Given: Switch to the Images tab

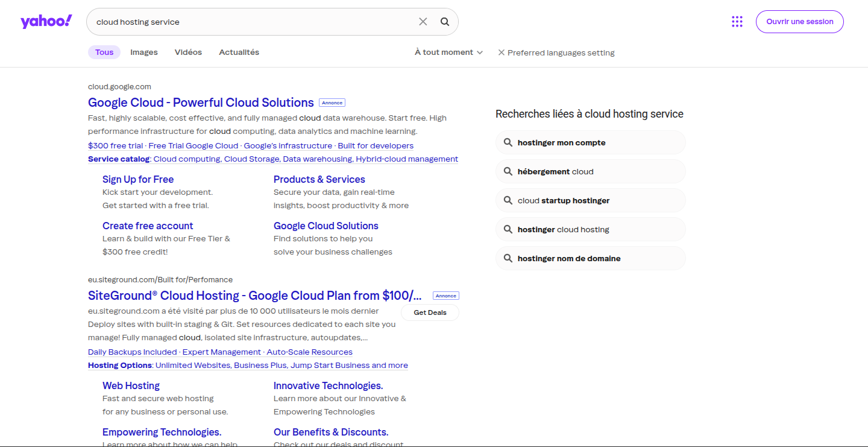Looking at the screenshot, I should [144, 52].
